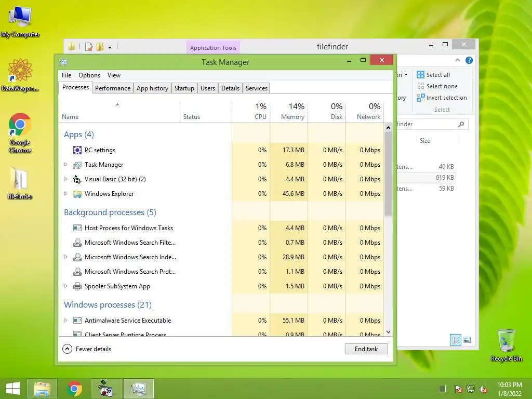Open the View menu in Task Manager
The width and height of the screenshot is (532, 399).
point(114,75)
